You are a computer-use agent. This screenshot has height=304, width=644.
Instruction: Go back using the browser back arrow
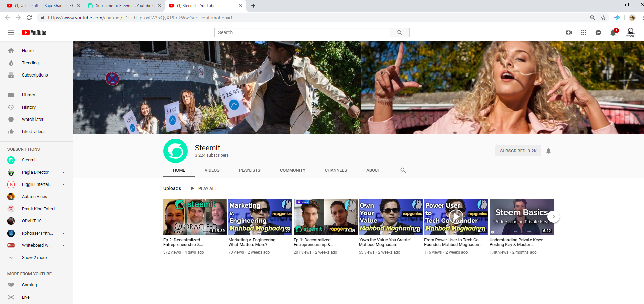(x=7, y=18)
